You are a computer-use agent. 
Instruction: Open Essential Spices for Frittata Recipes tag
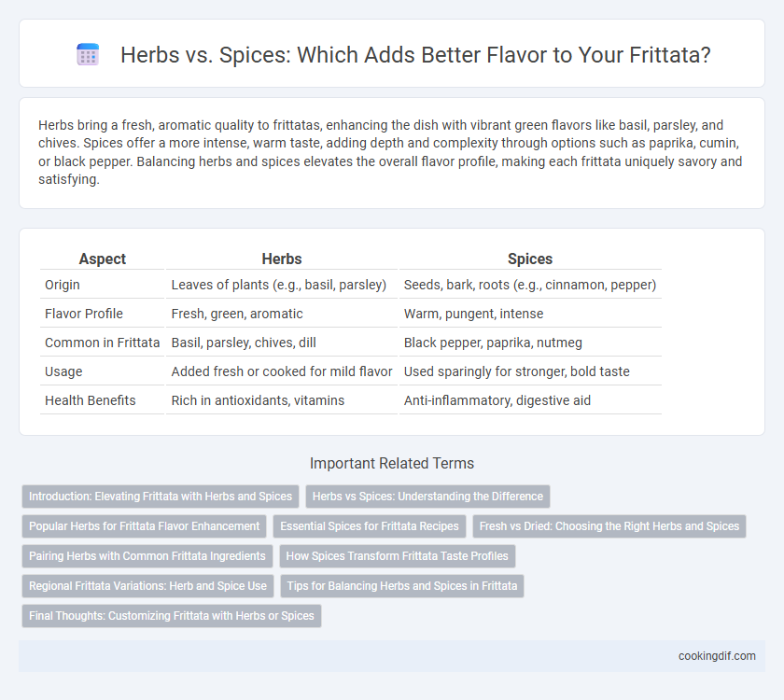coord(370,526)
